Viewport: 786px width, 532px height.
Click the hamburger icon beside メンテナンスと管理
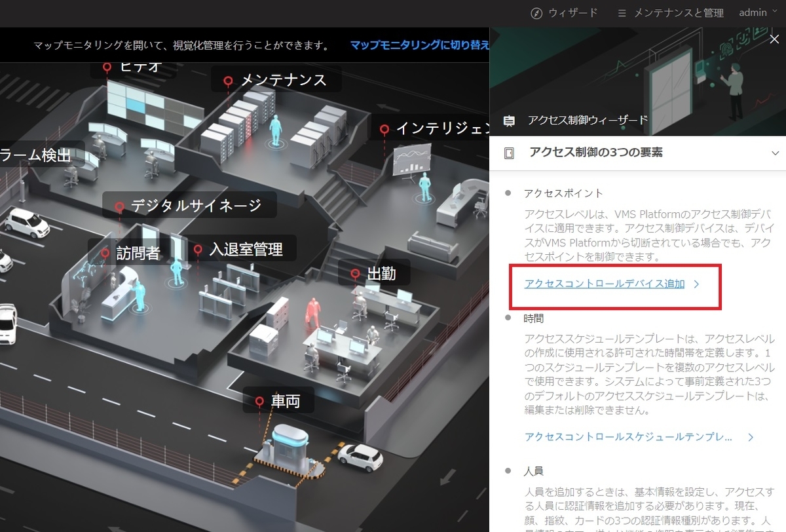tap(622, 13)
